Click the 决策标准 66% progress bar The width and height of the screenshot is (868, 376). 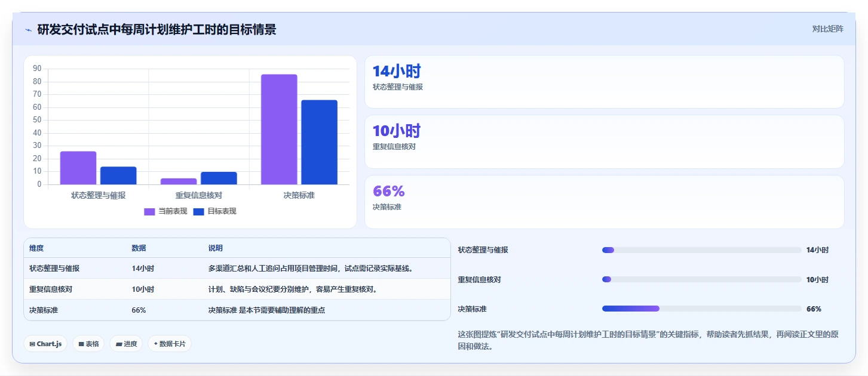pyautogui.click(x=701, y=309)
